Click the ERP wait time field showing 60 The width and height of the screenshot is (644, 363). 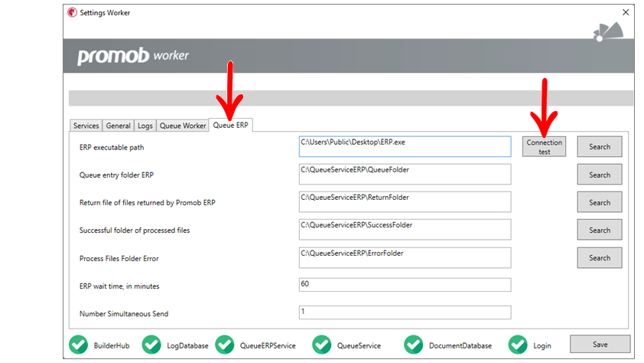tap(405, 284)
